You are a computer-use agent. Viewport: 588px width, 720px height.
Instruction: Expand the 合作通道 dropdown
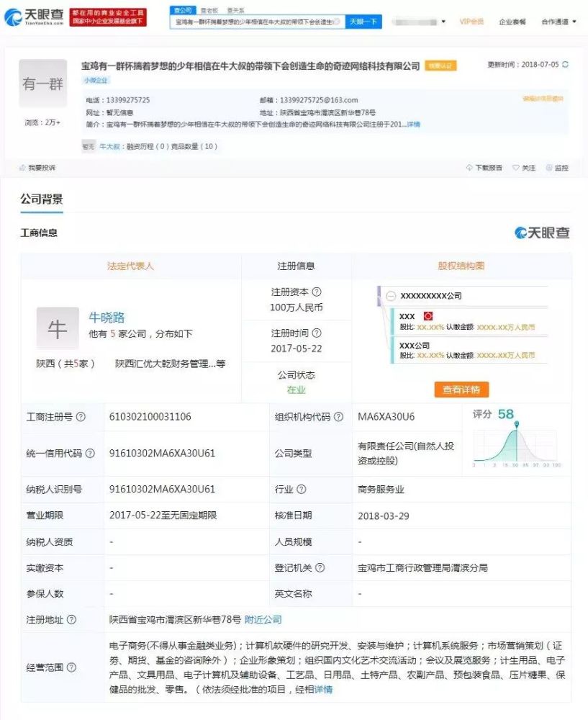[558, 22]
